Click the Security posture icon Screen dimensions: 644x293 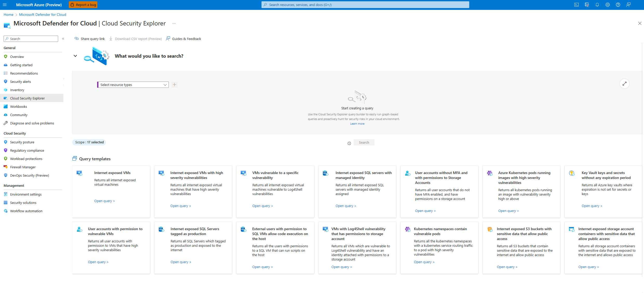[6, 142]
